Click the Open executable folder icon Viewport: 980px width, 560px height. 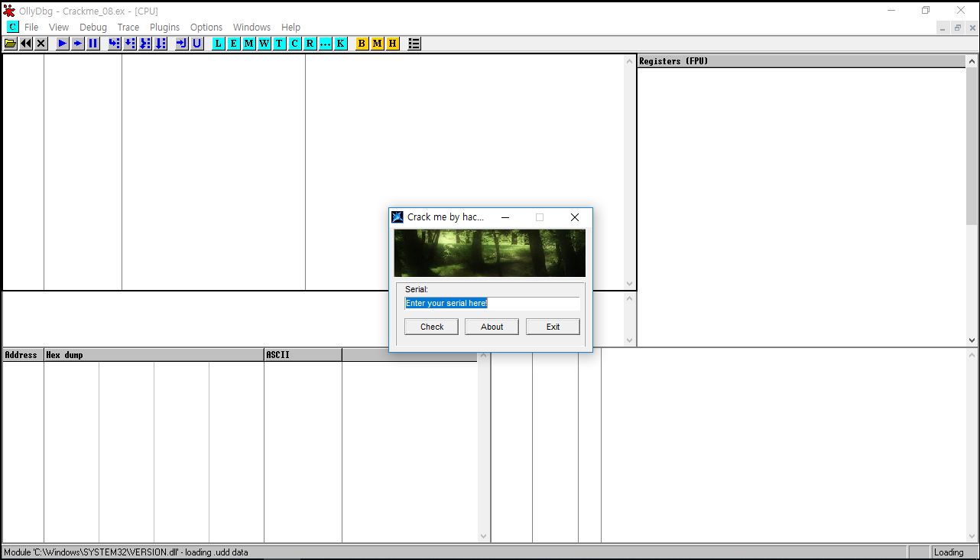(x=11, y=44)
